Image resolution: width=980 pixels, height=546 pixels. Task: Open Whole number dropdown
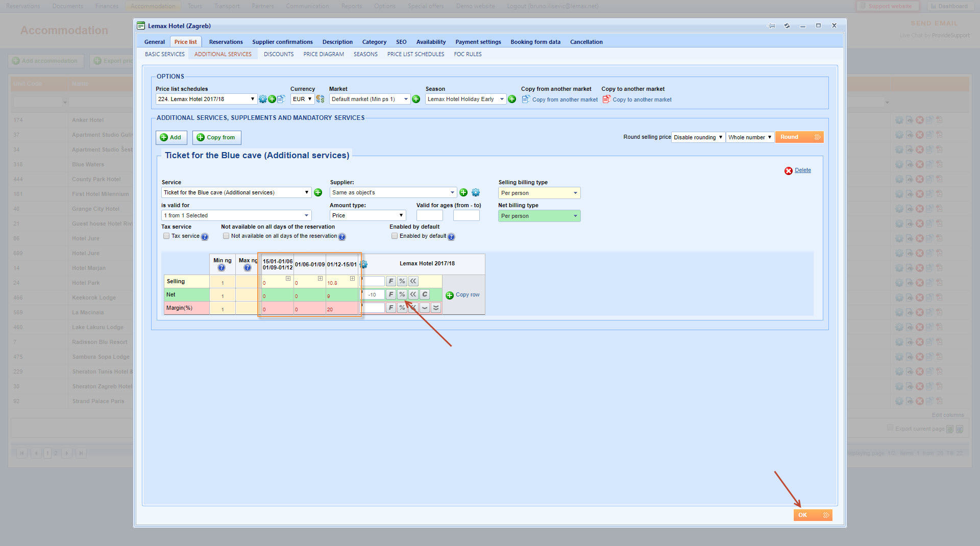coord(750,137)
